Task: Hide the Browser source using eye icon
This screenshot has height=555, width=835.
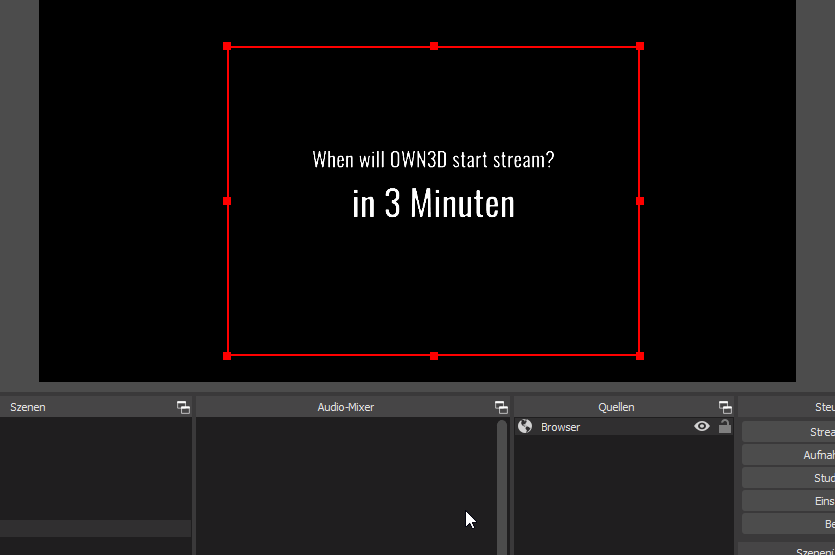Action: coord(702,427)
